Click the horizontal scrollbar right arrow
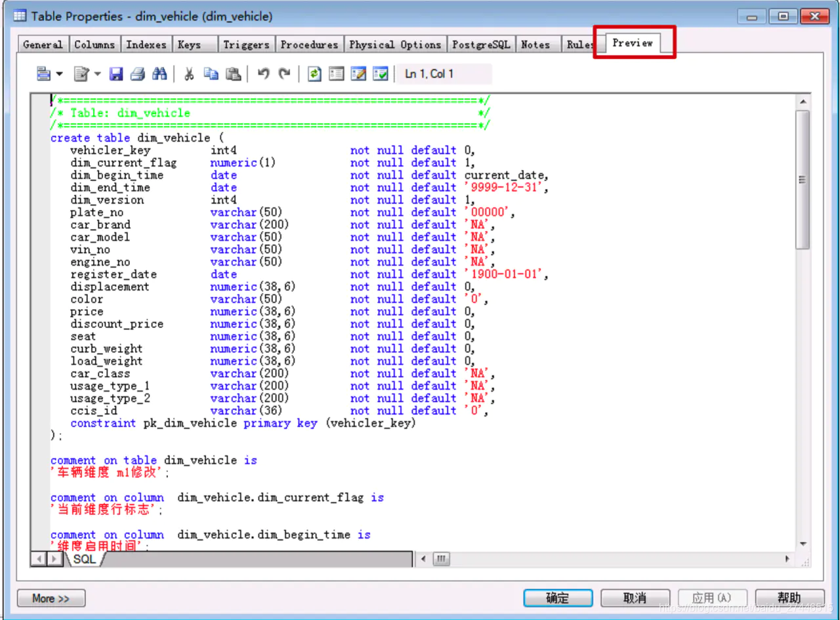840x620 pixels. point(787,559)
